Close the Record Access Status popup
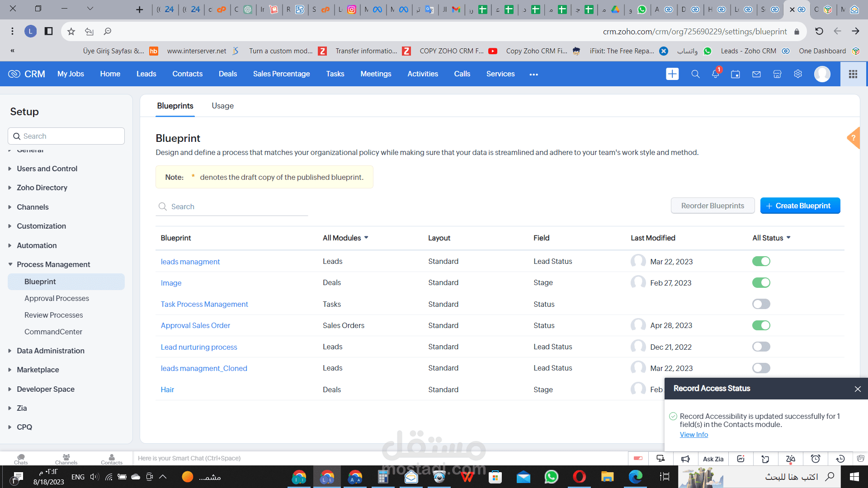The width and height of the screenshot is (868, 488). (x=858, y=389)
